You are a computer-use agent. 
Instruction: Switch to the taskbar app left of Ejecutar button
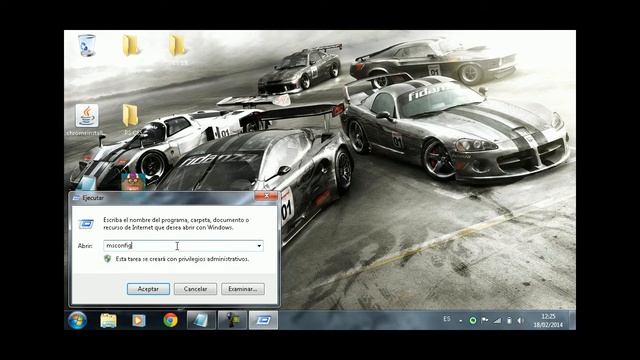232,320
